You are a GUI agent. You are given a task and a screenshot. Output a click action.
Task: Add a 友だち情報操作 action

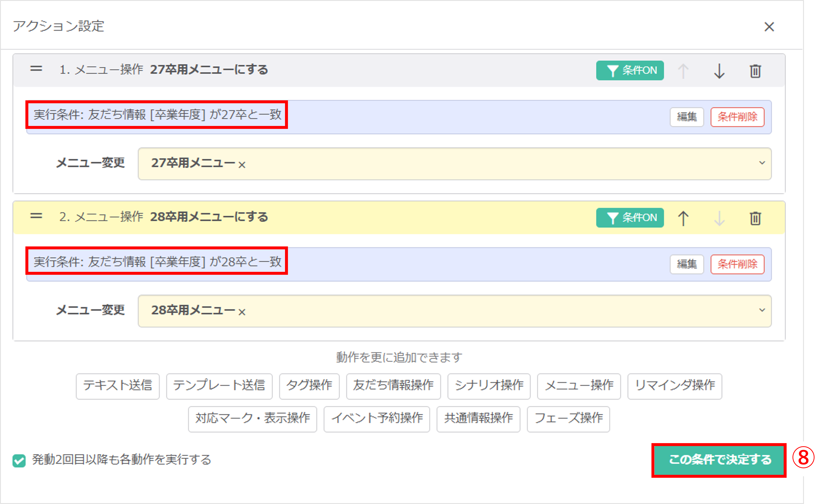pyautogui.click(x=393, y=386)
